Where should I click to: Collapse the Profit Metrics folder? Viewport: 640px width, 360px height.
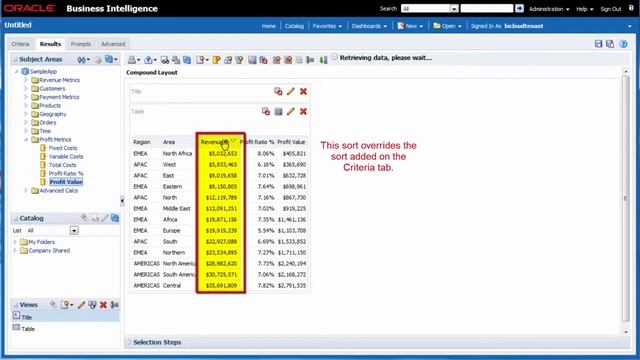(x=26, y=140)
